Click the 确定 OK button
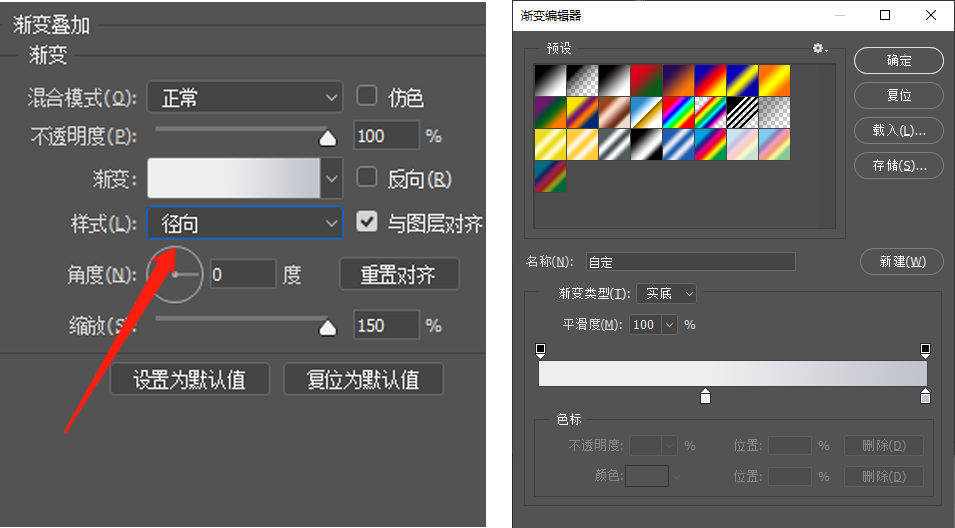 (x=898, y=60)
